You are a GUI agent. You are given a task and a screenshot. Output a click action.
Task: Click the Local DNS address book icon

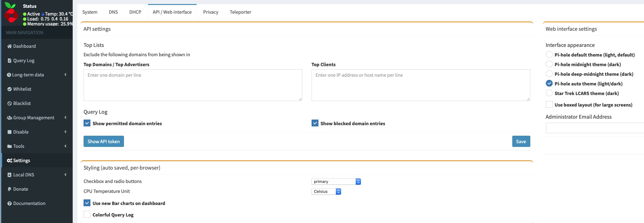point(9,175)
